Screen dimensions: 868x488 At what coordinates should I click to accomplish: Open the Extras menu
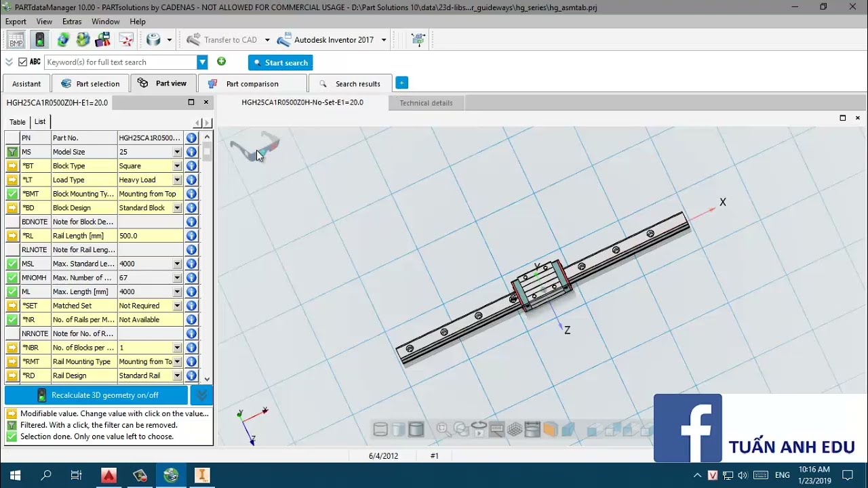pyautogui.click(x=72, y=22)
